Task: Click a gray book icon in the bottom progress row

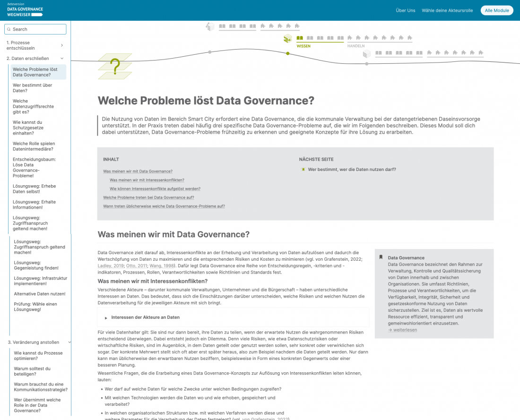Action: click(x=378, y=53)
